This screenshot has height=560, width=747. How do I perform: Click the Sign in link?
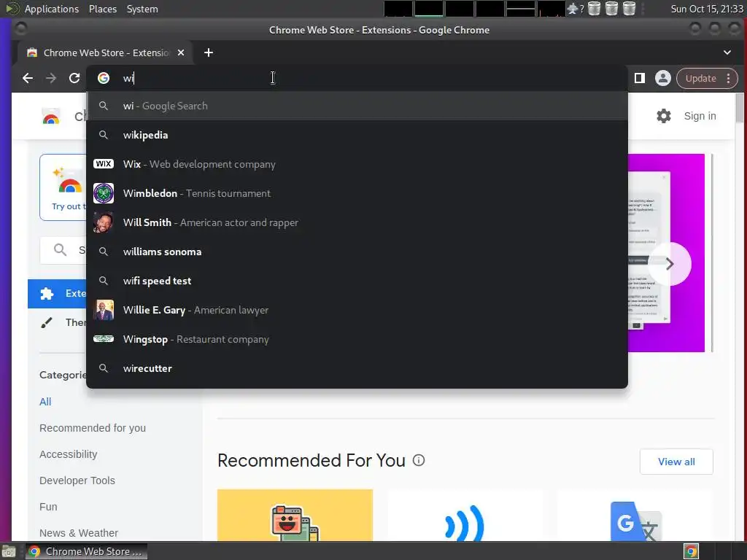click(x=700, y=116)
